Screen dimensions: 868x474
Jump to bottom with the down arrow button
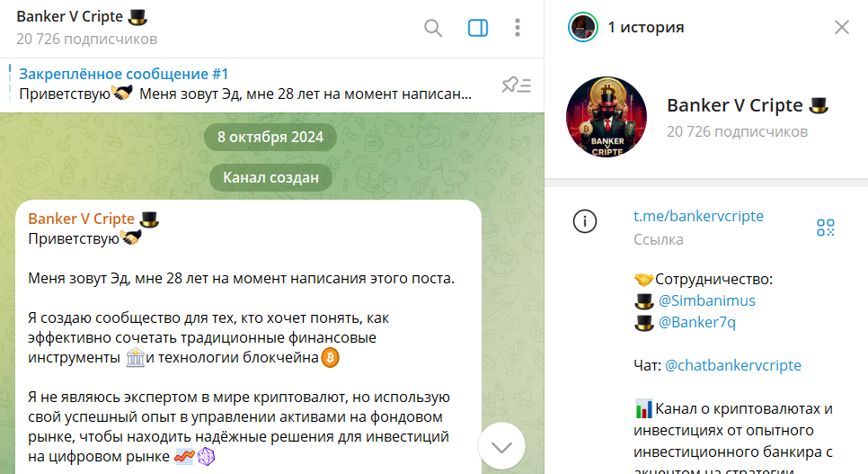click(501, 446)
